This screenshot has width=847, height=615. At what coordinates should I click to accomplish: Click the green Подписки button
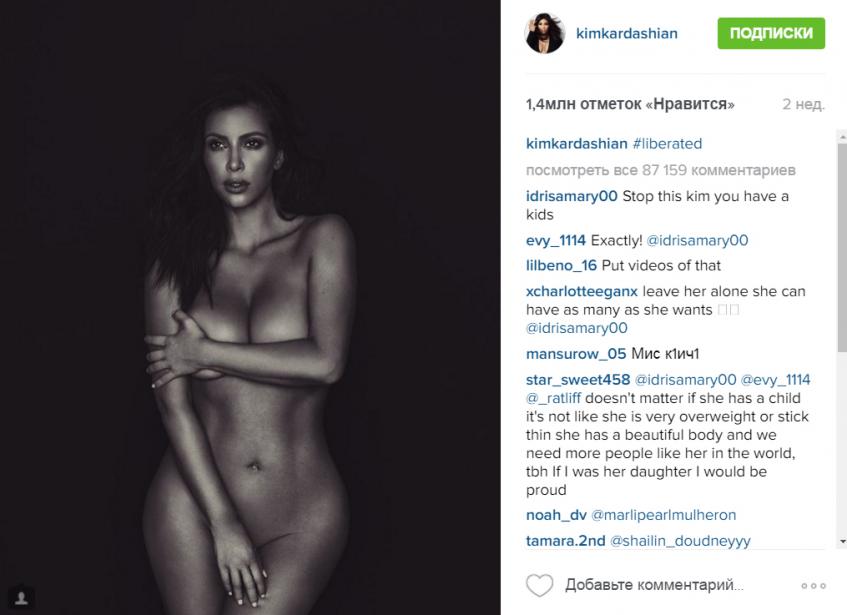(771, 33)
